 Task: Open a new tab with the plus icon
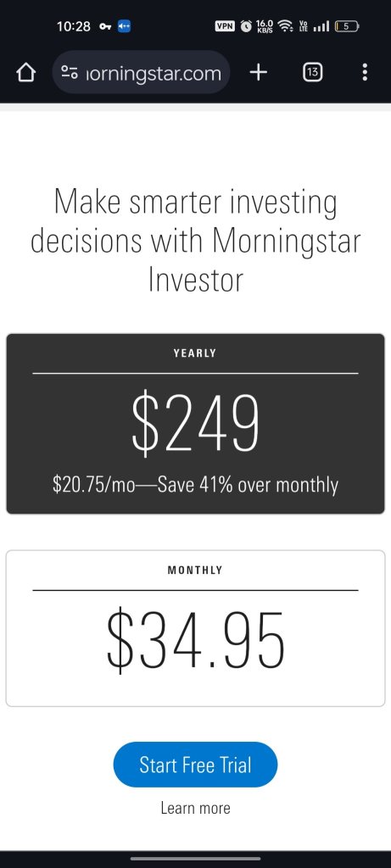[258, 72]
